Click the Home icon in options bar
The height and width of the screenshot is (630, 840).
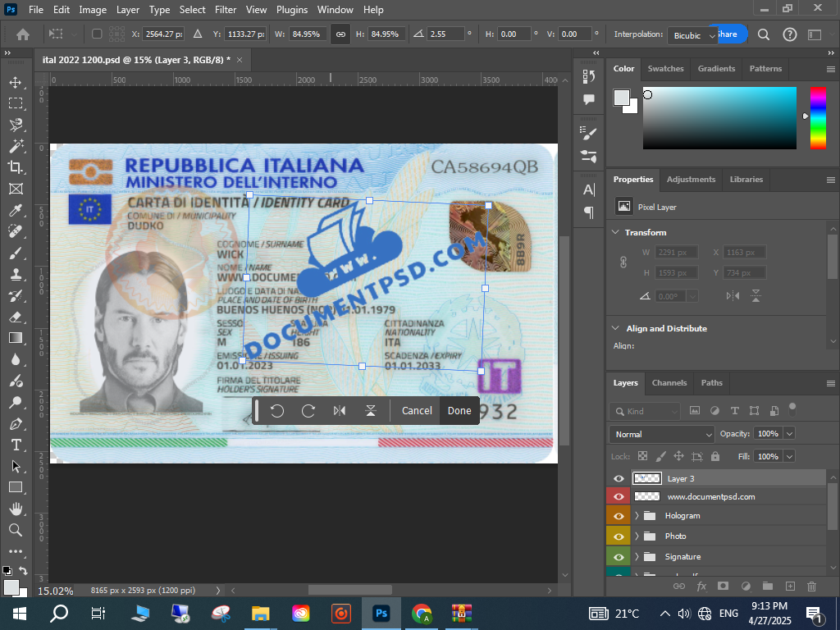tap(22, 34)
